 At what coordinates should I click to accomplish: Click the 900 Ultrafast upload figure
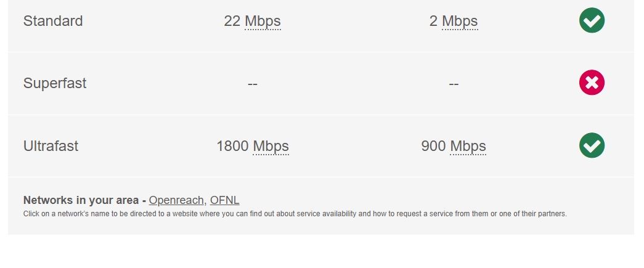pos(433,147)
